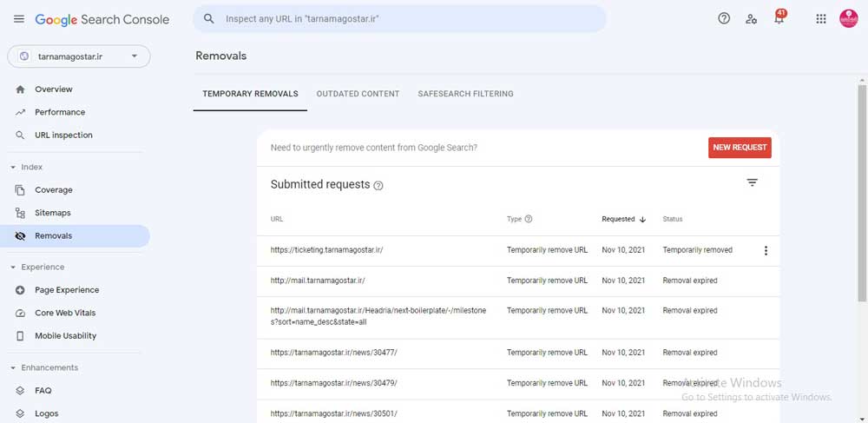Image resolution: width=868 pixels, height=423 pixels.
Task: Click the Removals page heading
Action: pos(220,56)
